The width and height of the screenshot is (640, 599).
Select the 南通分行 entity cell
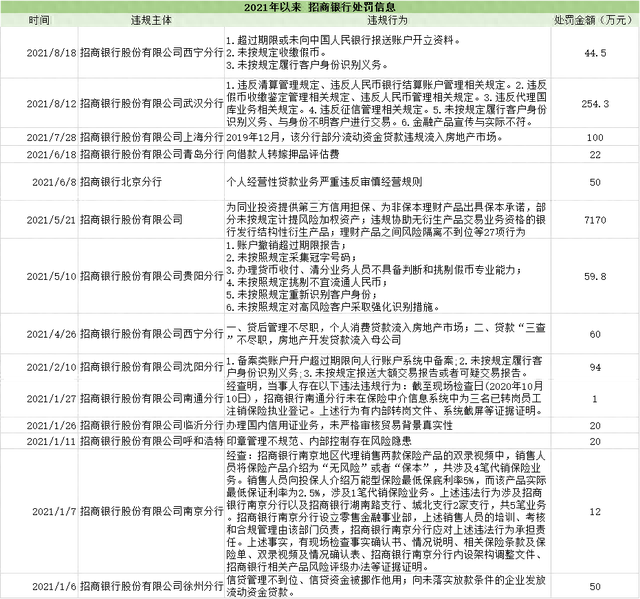coord(151,399)
